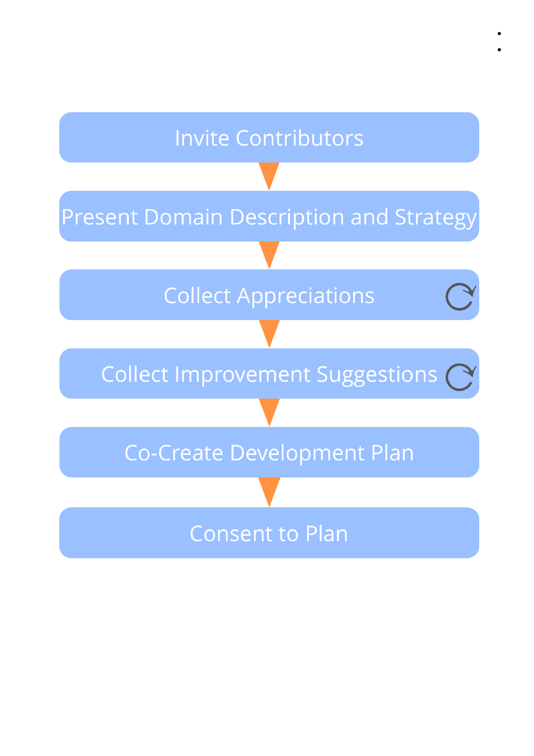The height and width of the screenshot is (756, 534).
Task: Click the word "Consent" in the last step
Action: (x=231, y=534)
